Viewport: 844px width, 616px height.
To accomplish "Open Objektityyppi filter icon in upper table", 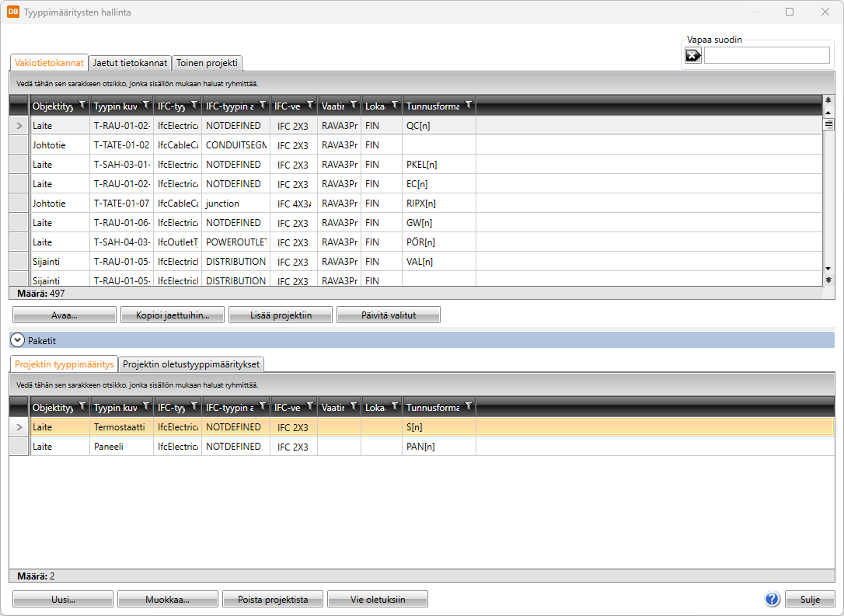I will click(x=82, y=105).
